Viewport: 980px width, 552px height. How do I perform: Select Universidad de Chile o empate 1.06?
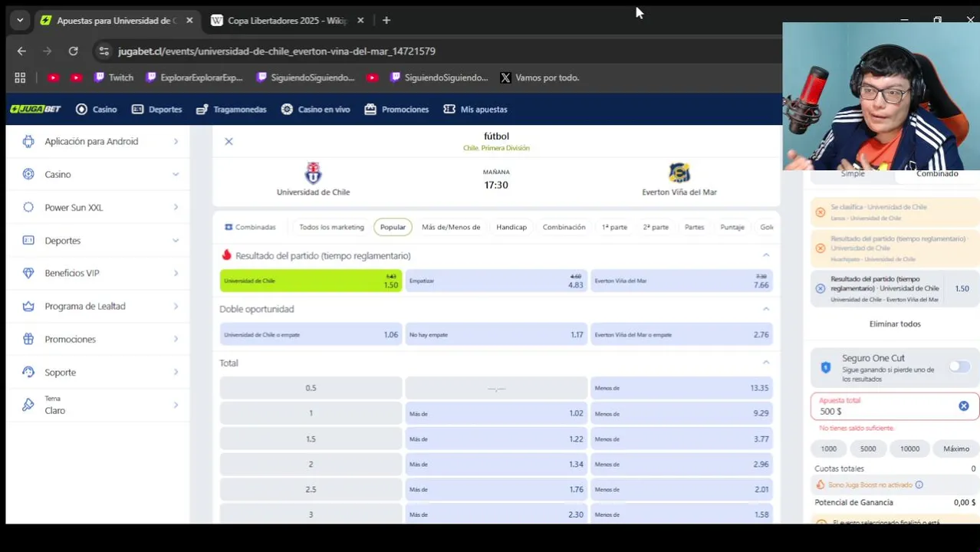tap(311, 334)
